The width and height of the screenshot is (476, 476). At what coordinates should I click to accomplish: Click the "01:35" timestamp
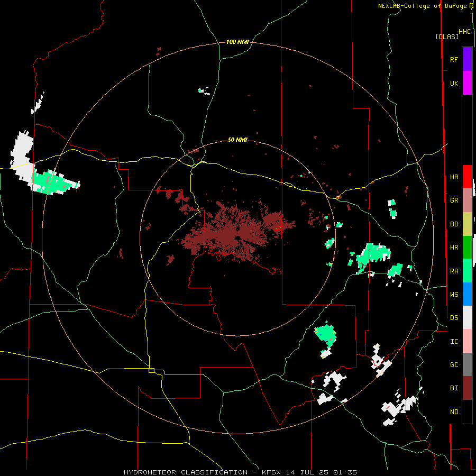pyautogui.click(x=345, y=472)
